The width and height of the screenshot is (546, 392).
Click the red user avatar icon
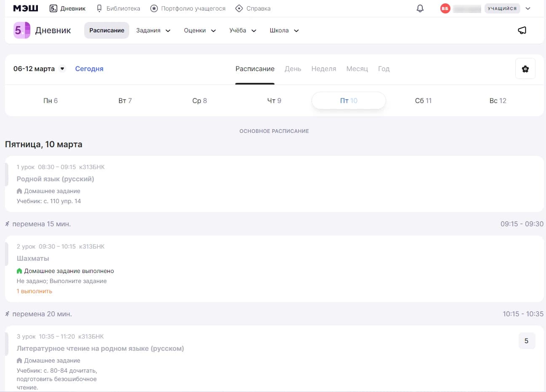(x=445, y=8)
